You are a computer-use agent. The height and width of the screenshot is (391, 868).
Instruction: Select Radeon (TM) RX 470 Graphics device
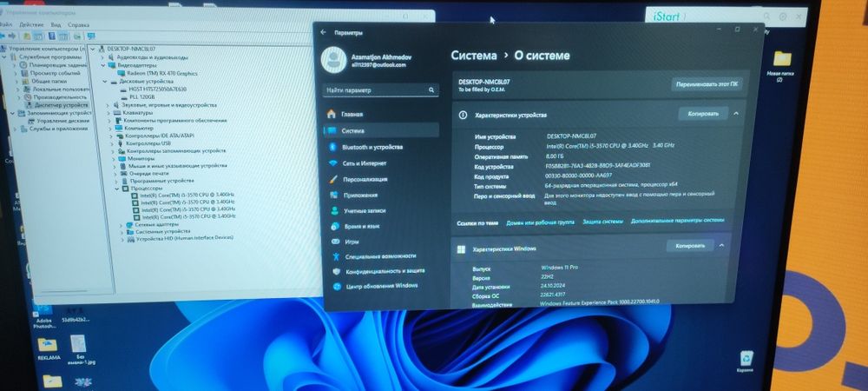point(156,73)
